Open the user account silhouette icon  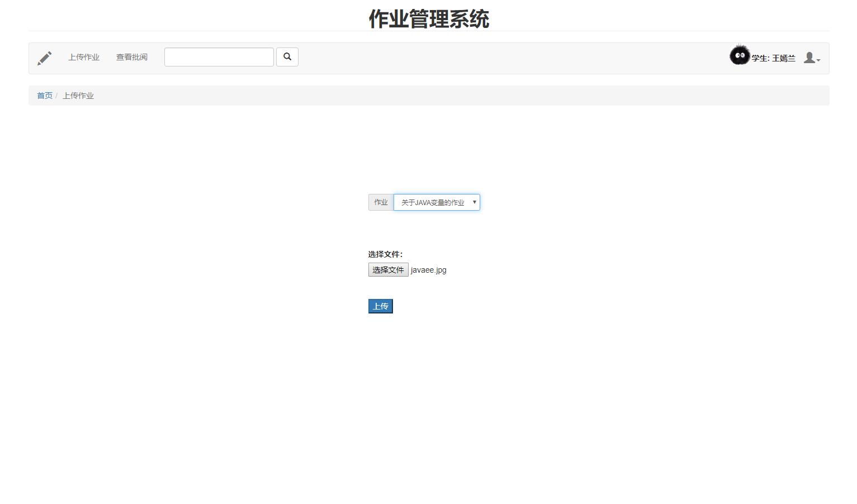click(x=809, y=58)
